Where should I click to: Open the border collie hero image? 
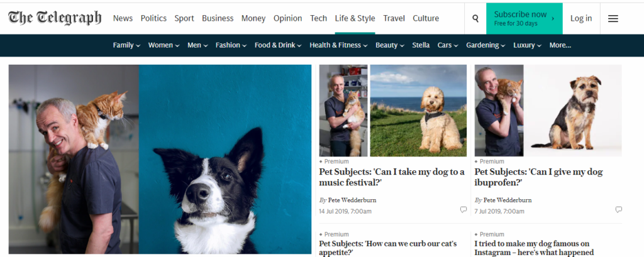click(x=225, y=160)
